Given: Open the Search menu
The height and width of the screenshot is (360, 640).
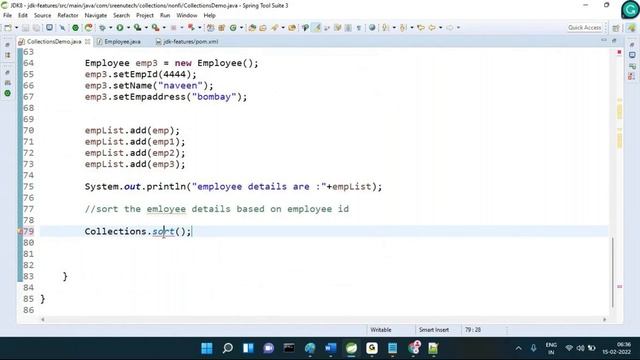Looking at the screenshot, I should click(x=121, y=15).
